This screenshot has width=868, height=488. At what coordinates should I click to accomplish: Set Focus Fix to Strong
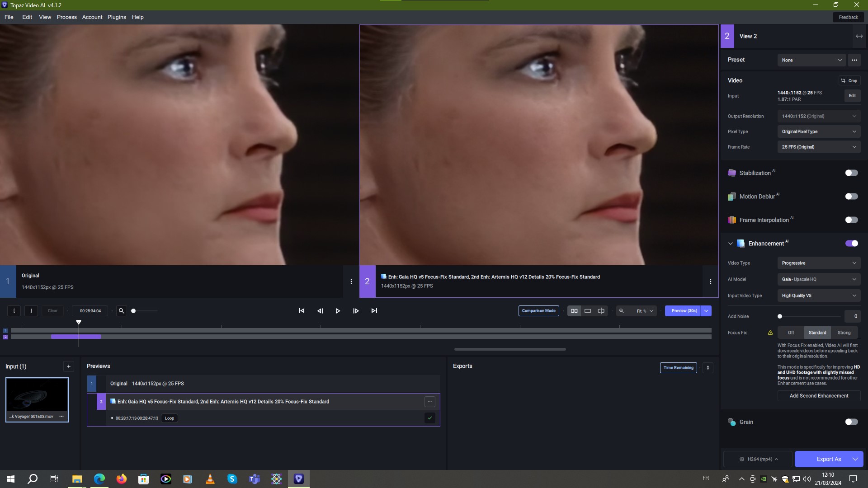coord(844,333)
